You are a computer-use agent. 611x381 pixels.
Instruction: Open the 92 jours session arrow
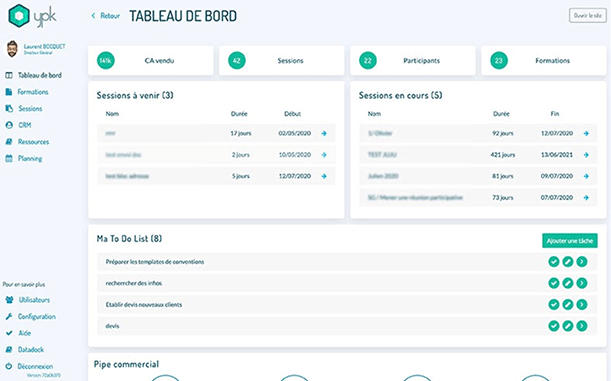tap(586, 133)
